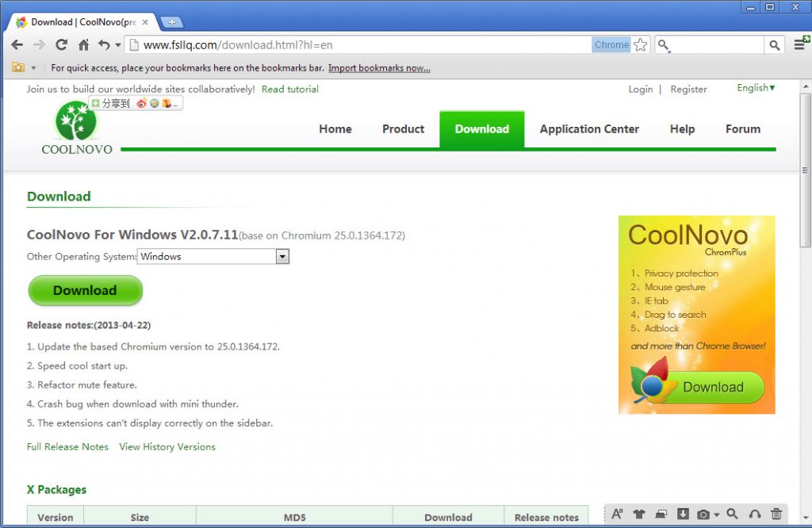Click the trash bin icon in bottom toolbar

coord(776,514)
